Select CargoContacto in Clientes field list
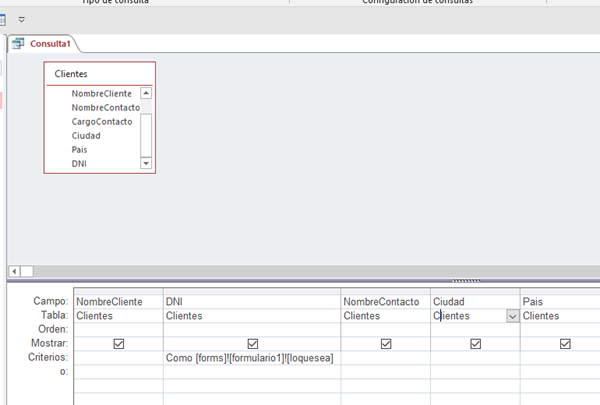This screenshot has width=600, height=405. (x=102, y=122)
